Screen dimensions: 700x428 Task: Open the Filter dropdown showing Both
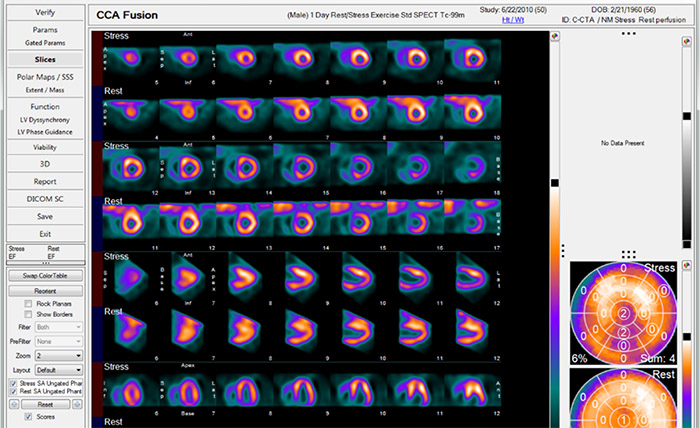pos(59,327)
